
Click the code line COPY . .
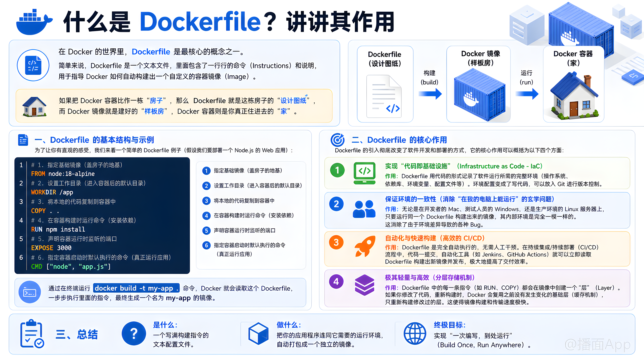point(45,211)
